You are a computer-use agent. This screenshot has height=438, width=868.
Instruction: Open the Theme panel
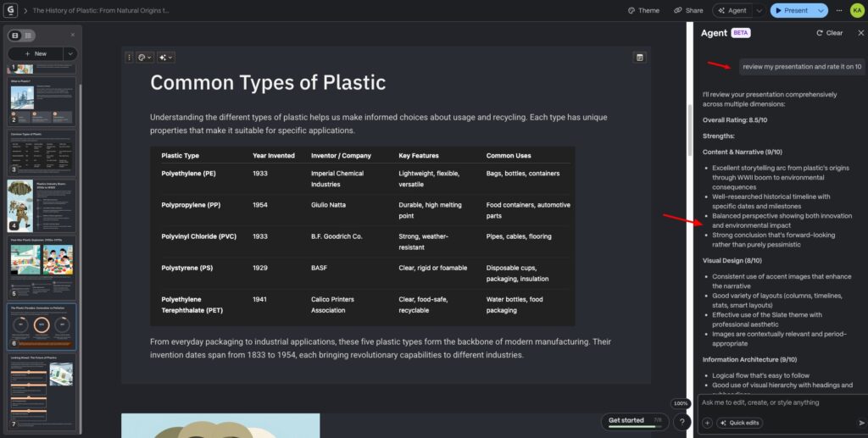click(643, 10)
